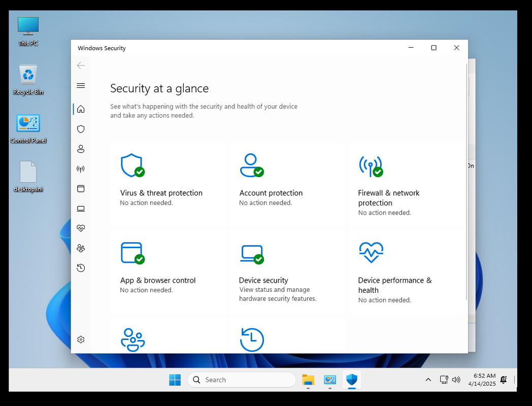
Task: Open the Virus & threat protection title
Action: pos(161,193)
